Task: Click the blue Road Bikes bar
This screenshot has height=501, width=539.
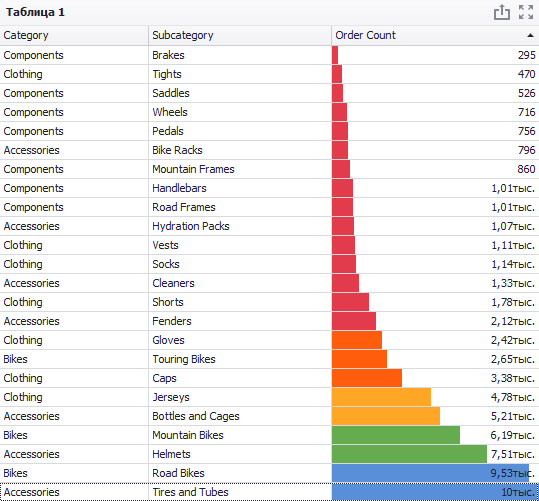Action: click(x=430, y=473)
